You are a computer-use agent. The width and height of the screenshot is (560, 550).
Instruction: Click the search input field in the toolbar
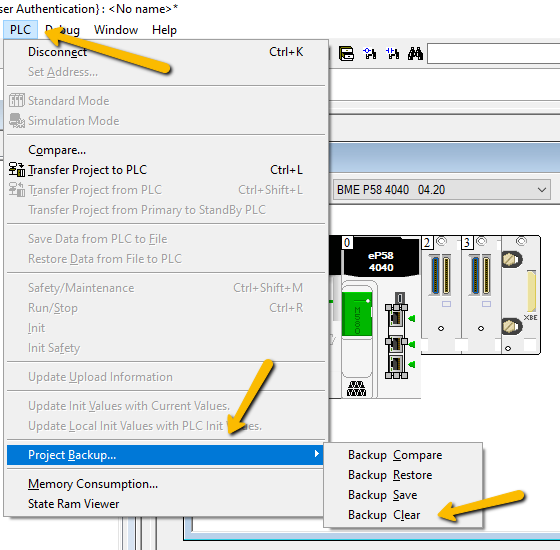coord(494,54)
